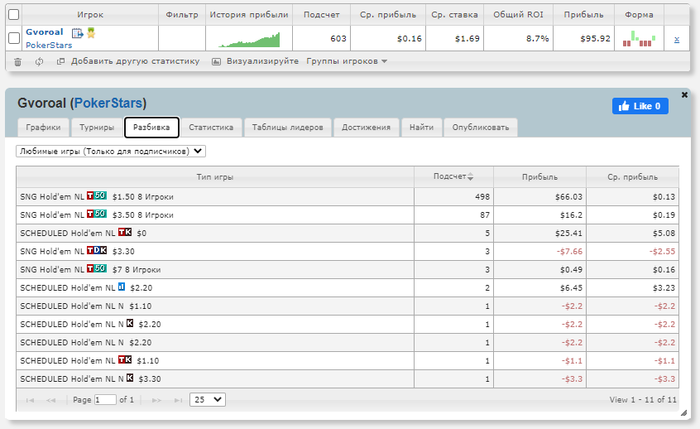This screenshot has width=700, height=429.
Task: Click the visualize chart icon
Action: pos(216,62)
